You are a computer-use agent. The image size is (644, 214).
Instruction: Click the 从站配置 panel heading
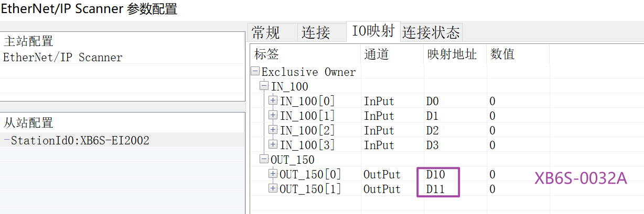pos(28,123)
